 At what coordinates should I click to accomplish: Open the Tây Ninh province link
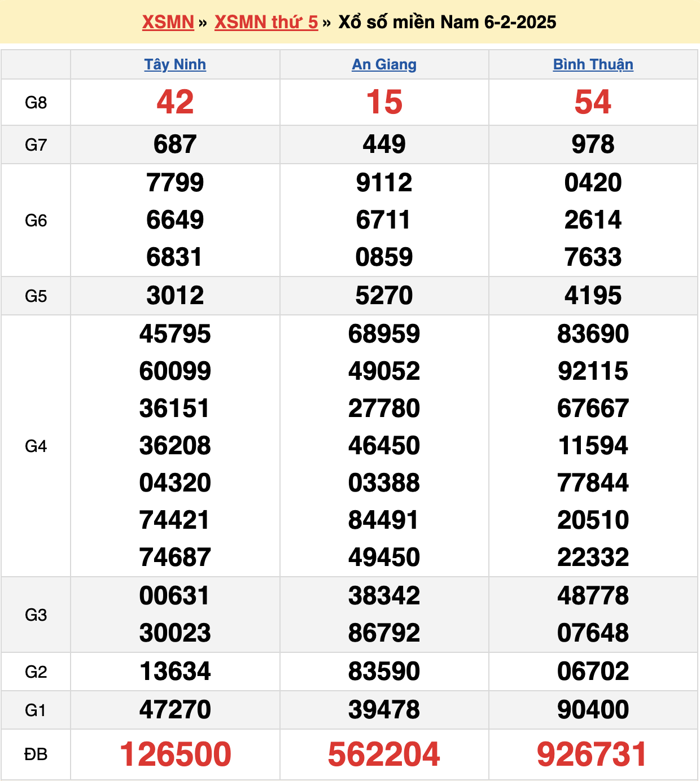175,64
